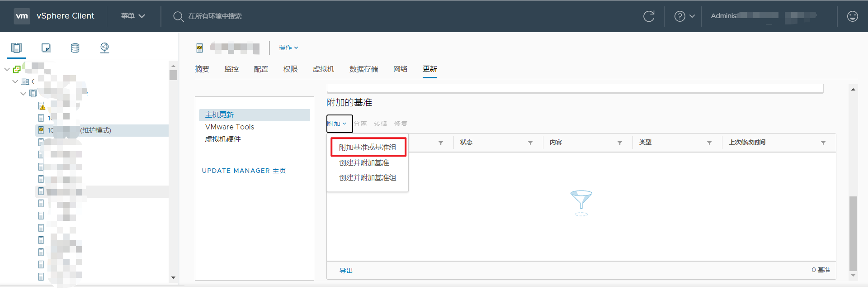Switch to the 网络 tab
868x291 pixels.
400,69
